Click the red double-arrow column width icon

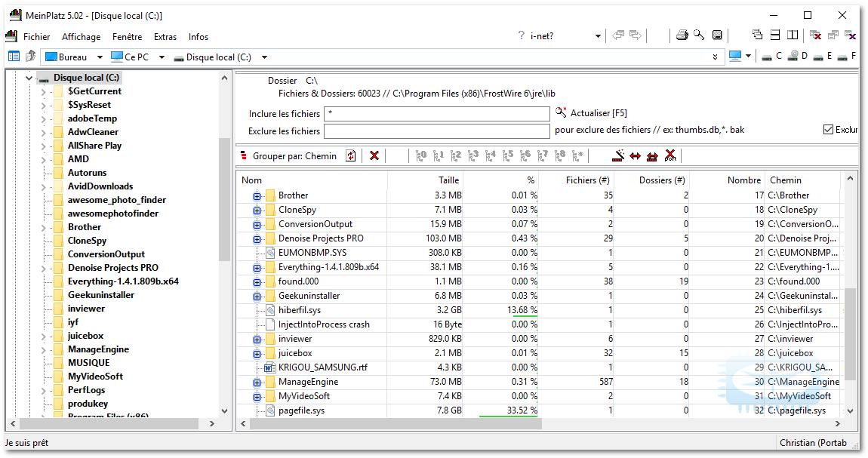click(x=635, y=156)
